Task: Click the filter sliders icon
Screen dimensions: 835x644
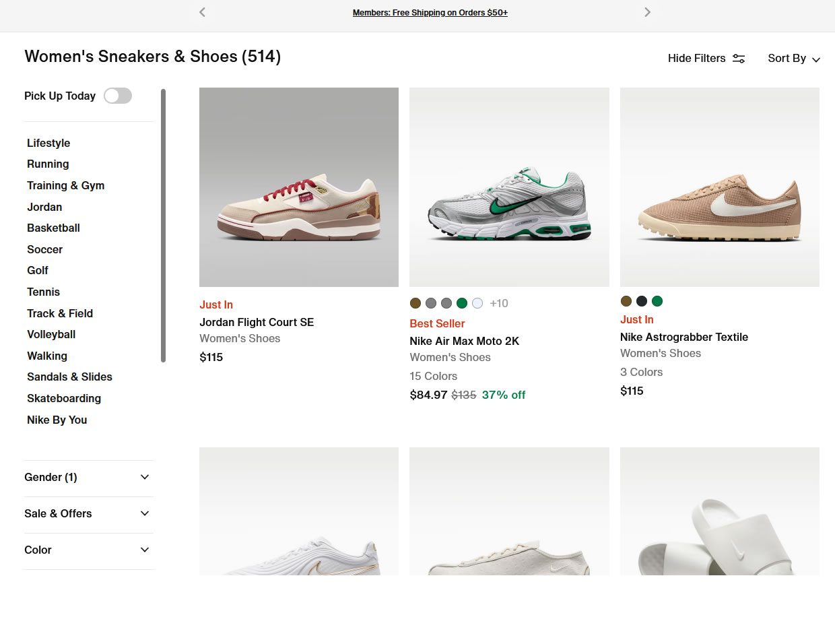Action: click(x=739, y=59)
